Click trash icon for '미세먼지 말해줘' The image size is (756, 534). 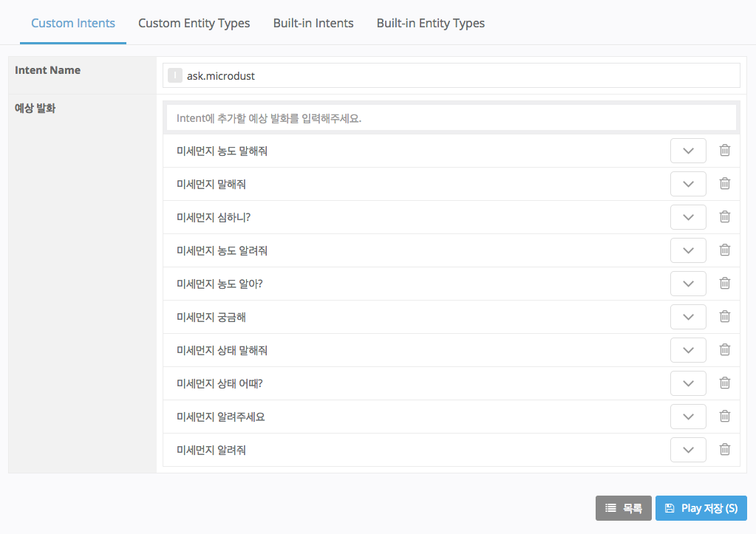(725, 183)
